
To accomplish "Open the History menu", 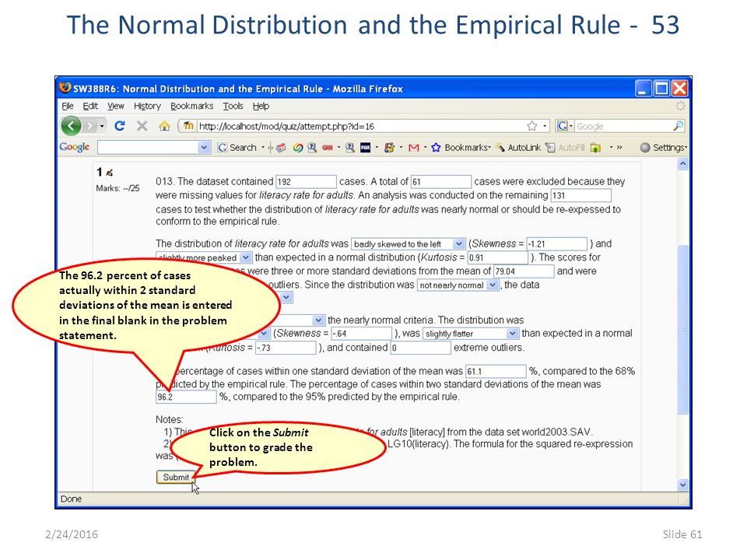I will click(147, 106).
